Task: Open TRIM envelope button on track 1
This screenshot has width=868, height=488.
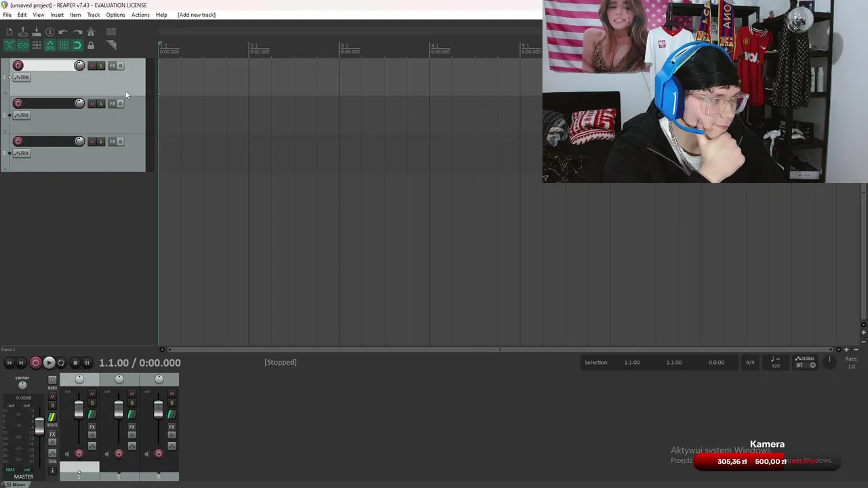Action: click(22, 77)
